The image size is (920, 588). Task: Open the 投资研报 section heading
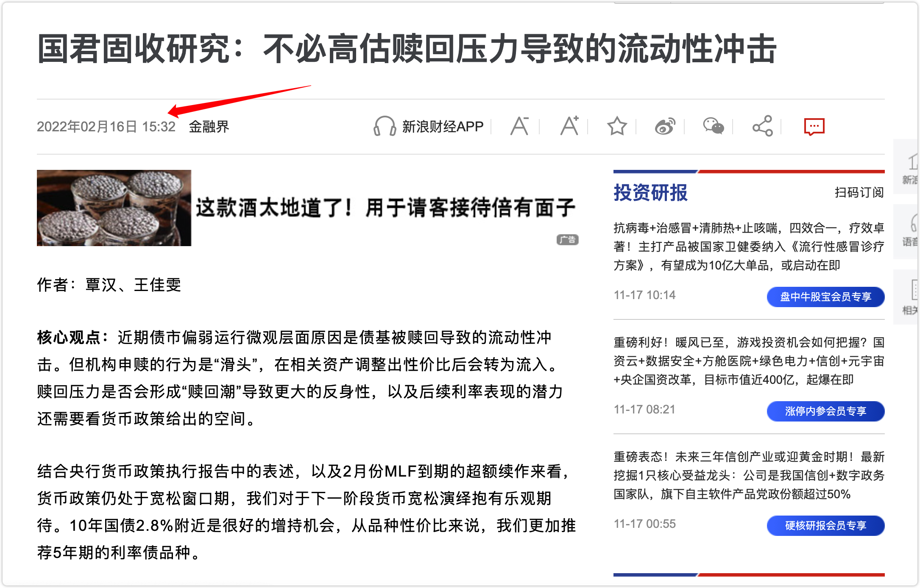650,193
